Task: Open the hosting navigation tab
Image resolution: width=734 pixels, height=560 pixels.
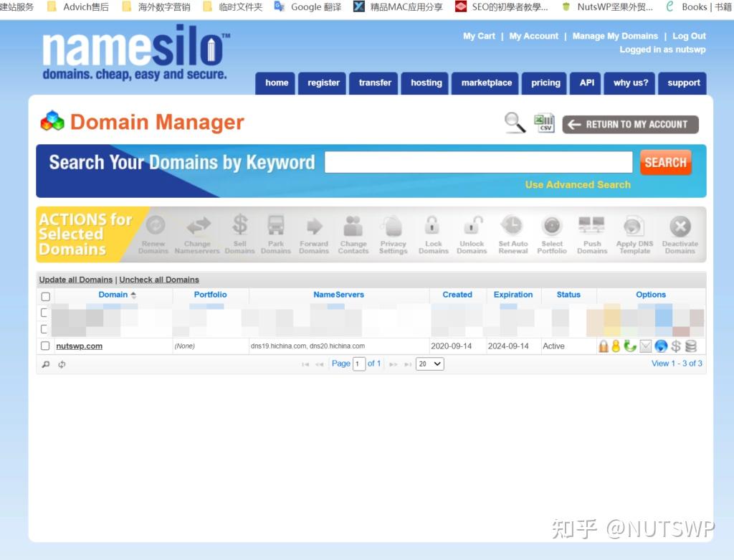Action: pos(426,83)
